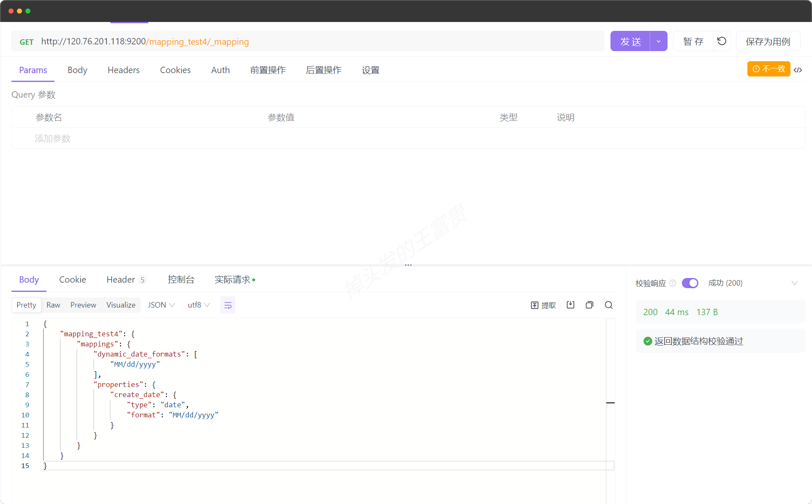The height and width of the screenshot is (504, 812).
Task: Open the 发送 dropdown arrow
Action: point(659,41)
